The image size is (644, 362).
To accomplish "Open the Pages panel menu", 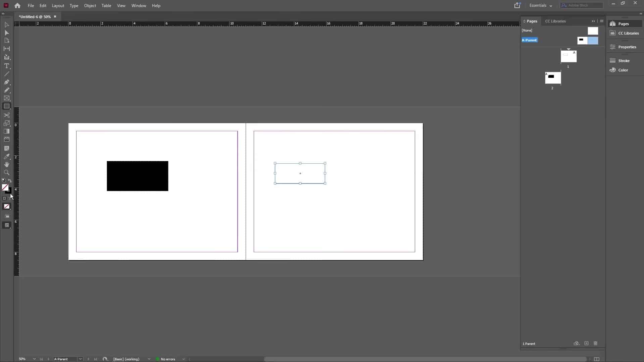I will [x=601, y=21].
